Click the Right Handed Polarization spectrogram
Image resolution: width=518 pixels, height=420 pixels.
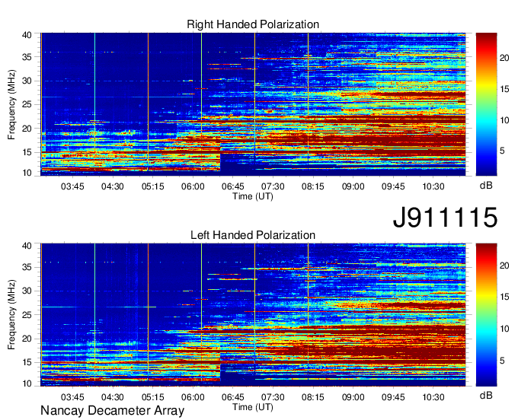click(x=253, y=104)
